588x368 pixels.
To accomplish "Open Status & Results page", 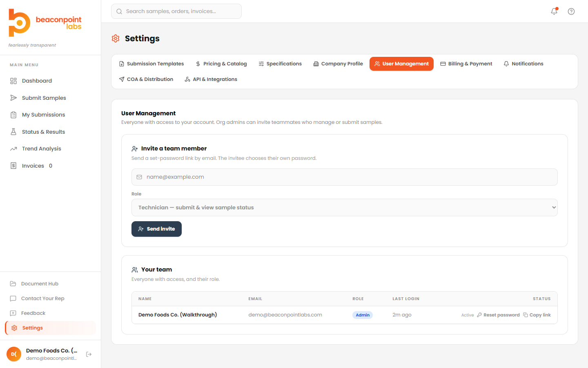I will 51,132.
